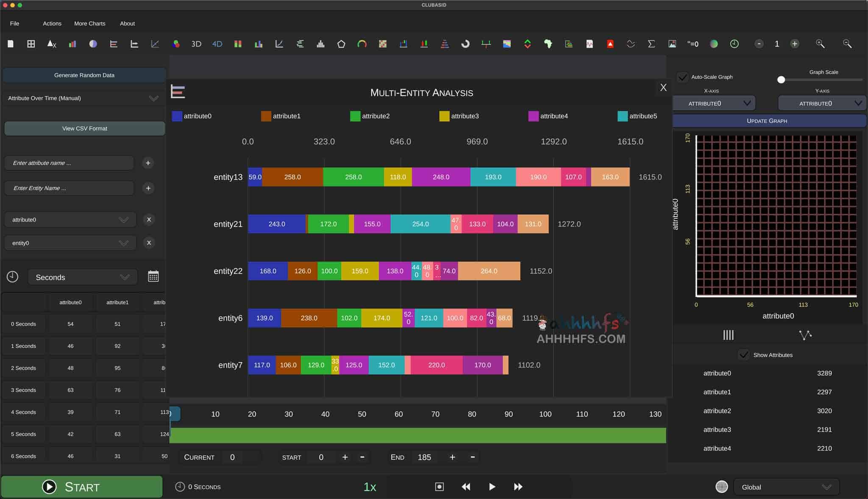
Task: Open the Actions menu
Action: [52, 23]
